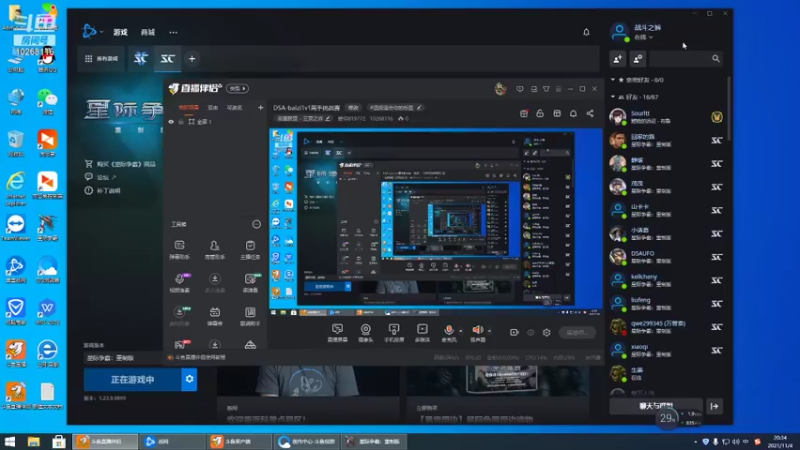Click the share icon in streaming app
Image resolution: width=800 pixels, height=450 pixels.
point(590,113)
